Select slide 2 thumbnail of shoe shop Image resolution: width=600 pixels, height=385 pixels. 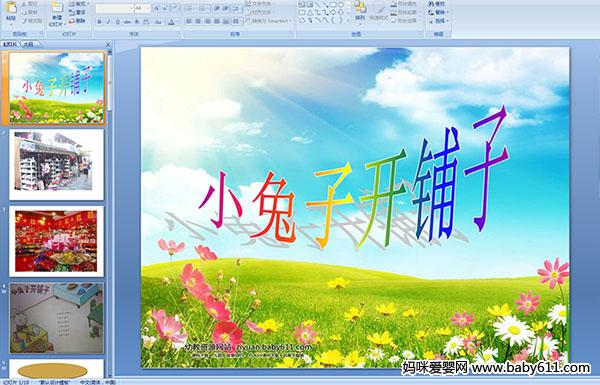[57, 165]
